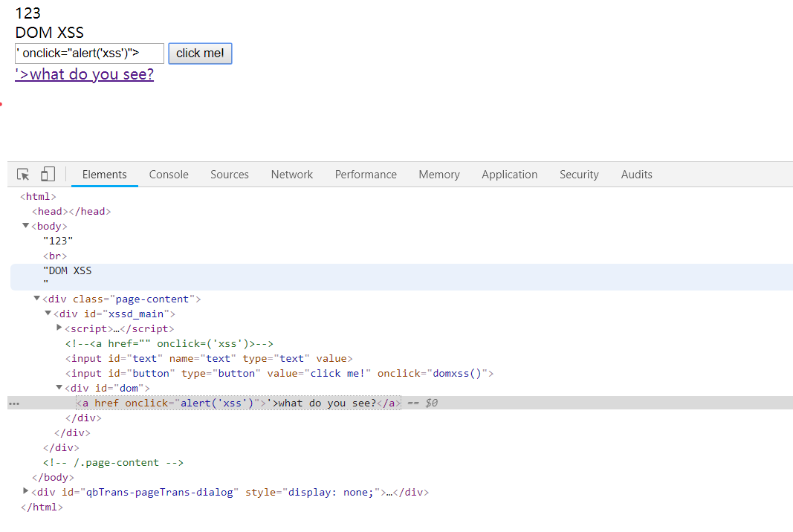Viewport: 793px width, 532px height.
Task: Open the Audits tab
Action: coord(636,175)
